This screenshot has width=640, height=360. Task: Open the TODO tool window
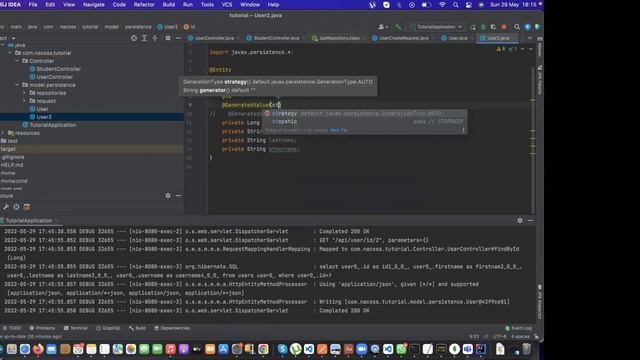[x=12, y=328]
